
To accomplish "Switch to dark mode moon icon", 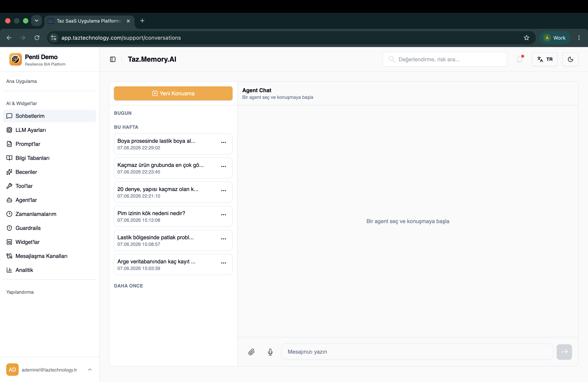I will tap(570, 59).
